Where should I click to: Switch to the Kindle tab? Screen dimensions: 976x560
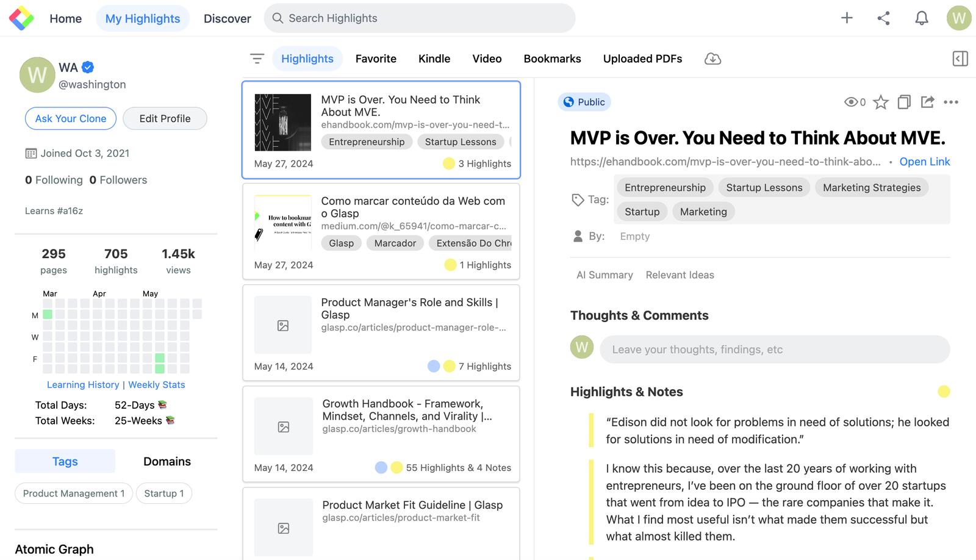(x=434, y=59)
